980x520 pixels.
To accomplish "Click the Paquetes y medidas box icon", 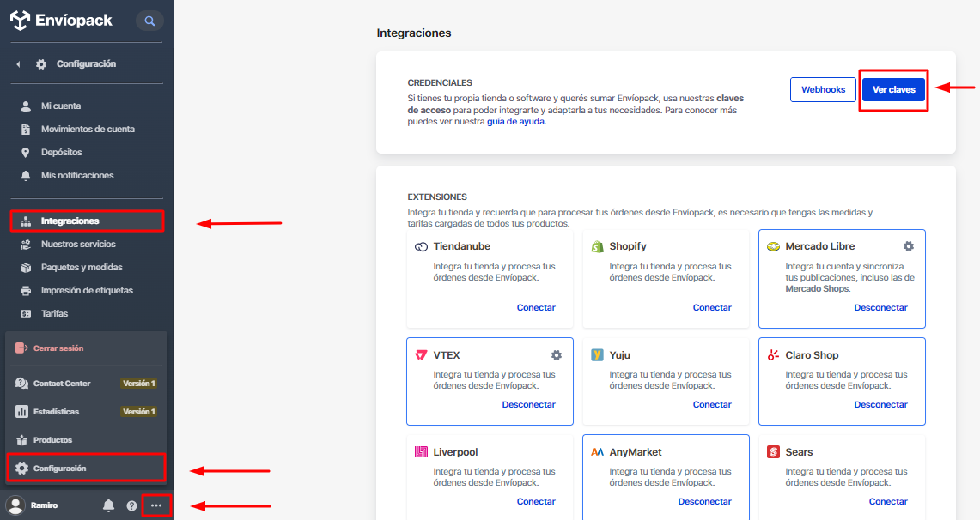I will click(x=26, y=267).
